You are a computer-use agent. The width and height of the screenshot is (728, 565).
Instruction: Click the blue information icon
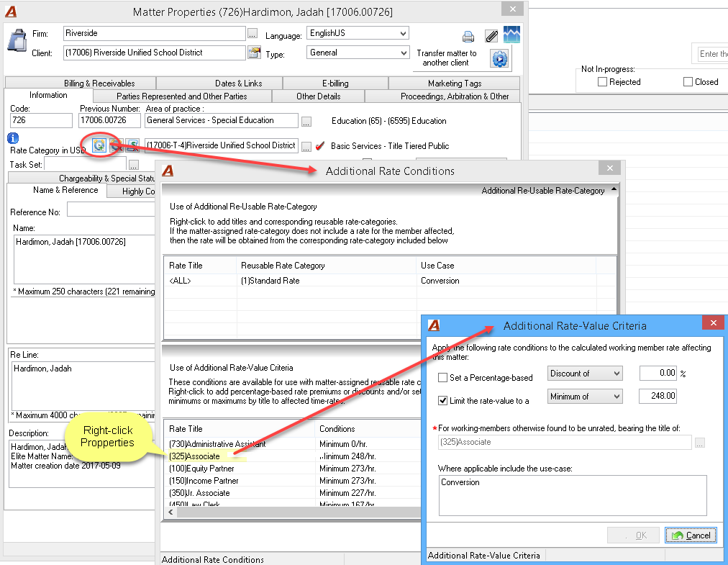pyautogui.click(x=13, y=138)
